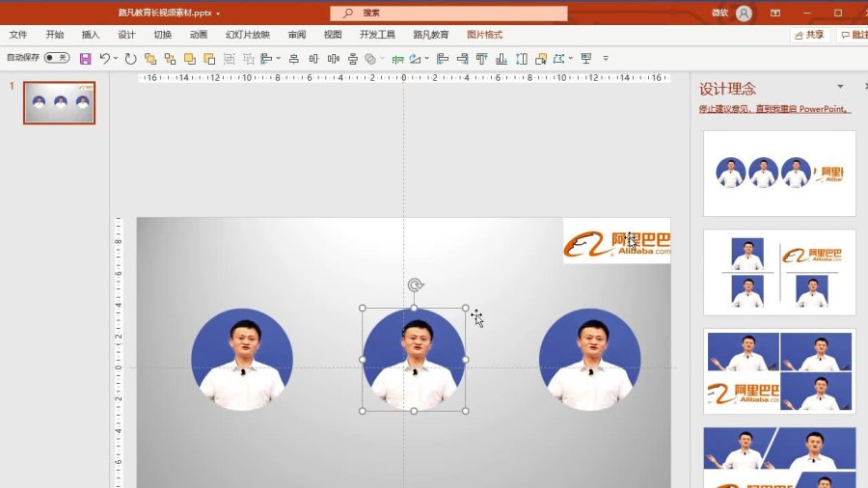Screen dimensions: 868x488
Task: Switch to the 插入 tab
Action: click(91, 35)
